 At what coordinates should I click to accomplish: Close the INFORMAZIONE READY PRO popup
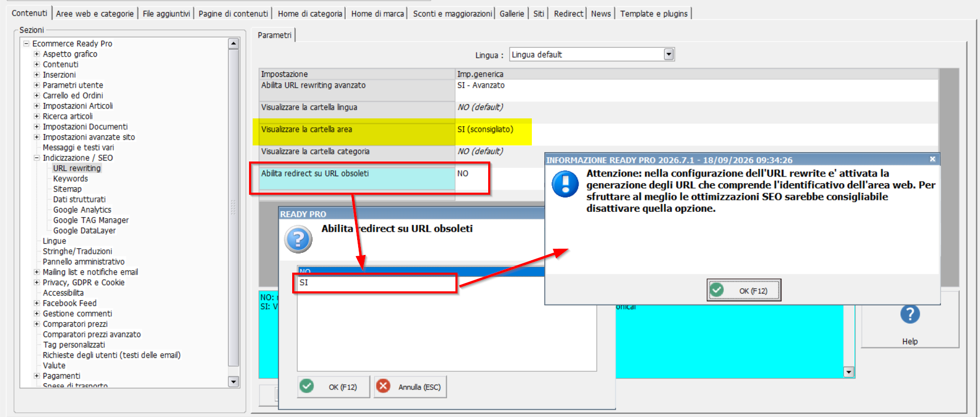point(933,159)
